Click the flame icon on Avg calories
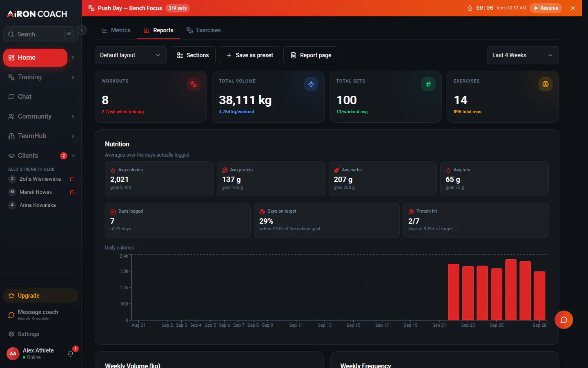Image resolution: width=588 pixels, height=368 pixels. [x=113, y=170]
